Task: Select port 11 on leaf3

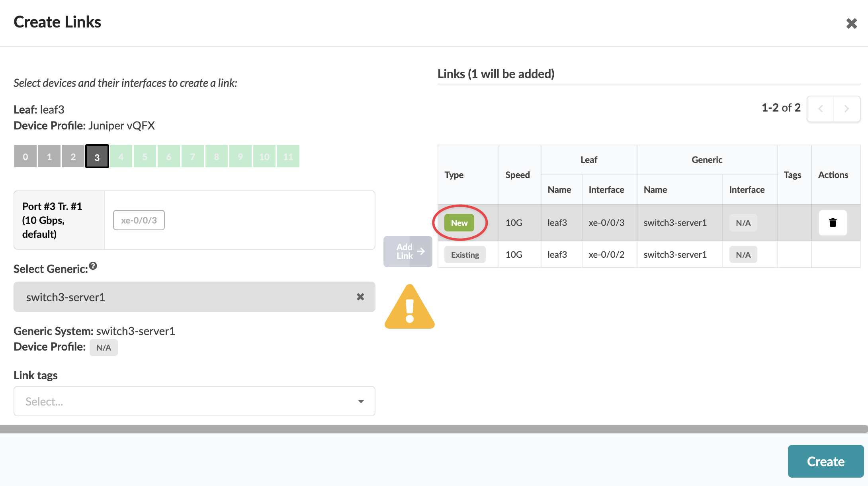Action: tap(288, 157)
